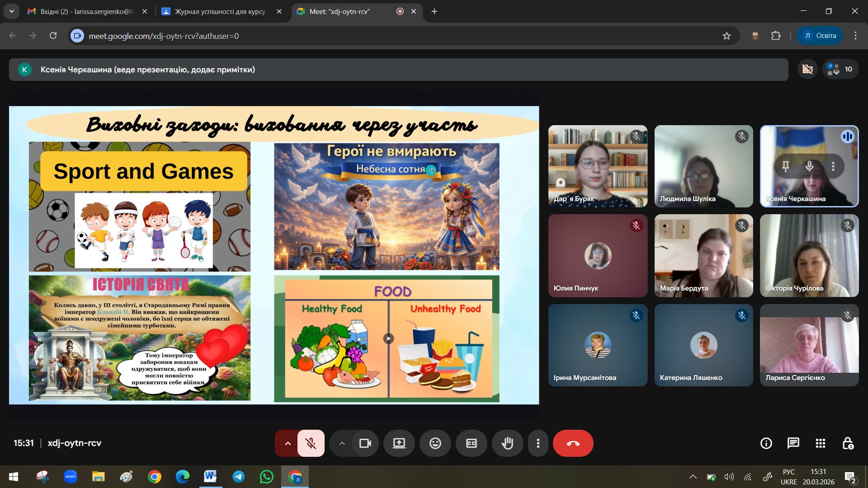Toggle the camera on or off

tap(365, 443)
